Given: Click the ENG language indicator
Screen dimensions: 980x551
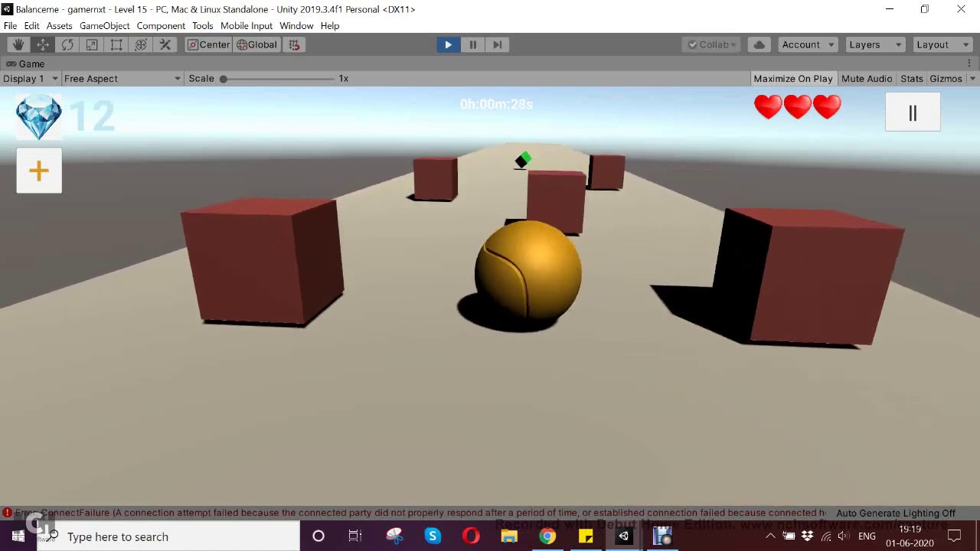Looking at the screenshot, I should [867, 536].
